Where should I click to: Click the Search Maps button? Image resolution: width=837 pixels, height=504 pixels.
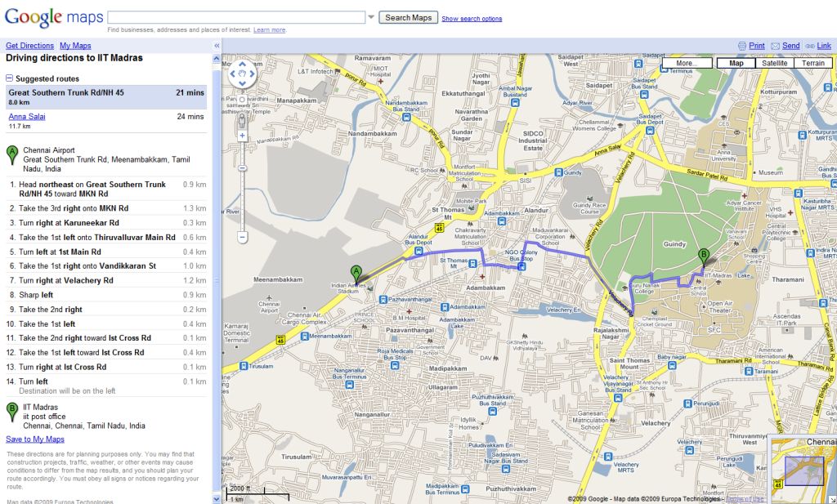[409, 18]
